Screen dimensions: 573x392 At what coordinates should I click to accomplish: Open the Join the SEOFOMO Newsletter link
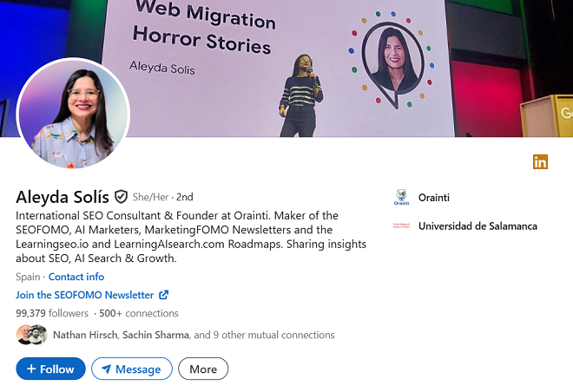[85, 295]
